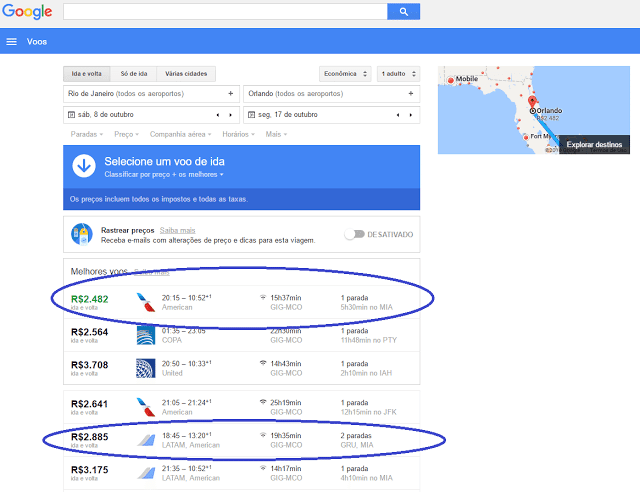
Task: Click the blue search magnifier button
Action: click(403, 12)
